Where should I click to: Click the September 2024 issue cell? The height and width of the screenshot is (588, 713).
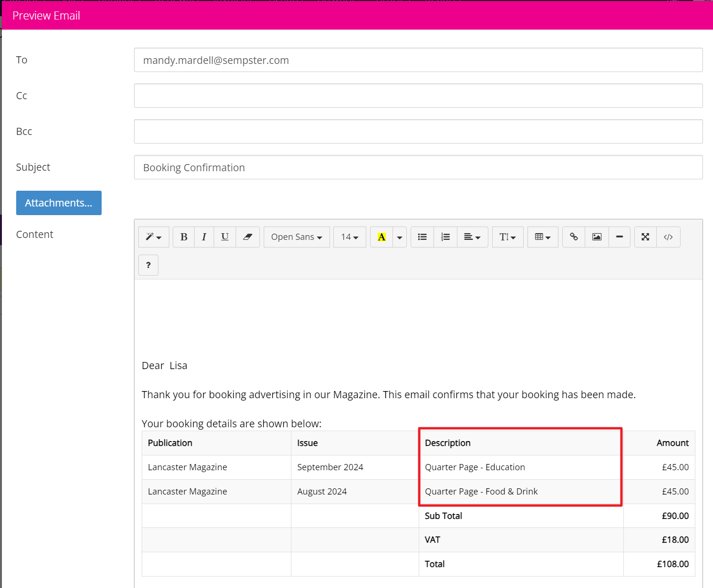click(x=355, y=467)
